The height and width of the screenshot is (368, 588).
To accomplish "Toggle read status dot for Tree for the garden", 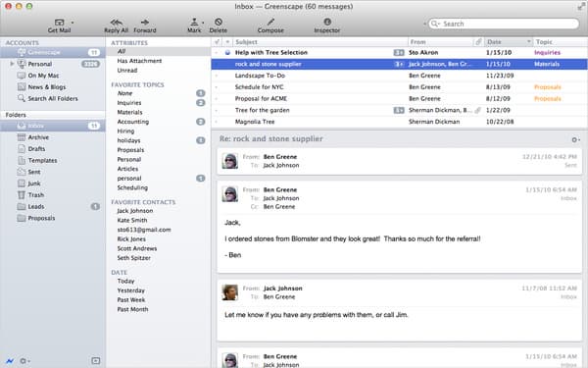I will click(217, 110).
